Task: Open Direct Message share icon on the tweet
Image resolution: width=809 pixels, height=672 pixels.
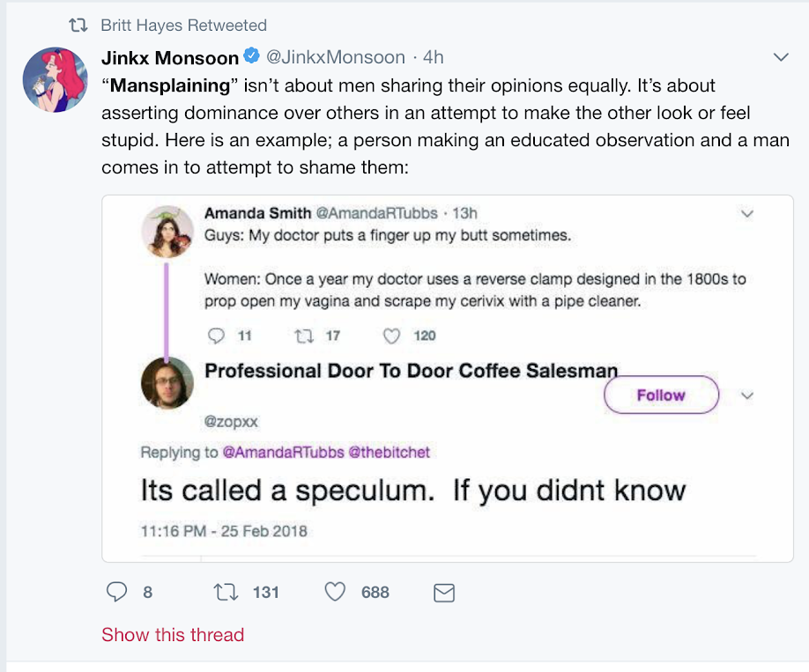Action: point(446,593)
